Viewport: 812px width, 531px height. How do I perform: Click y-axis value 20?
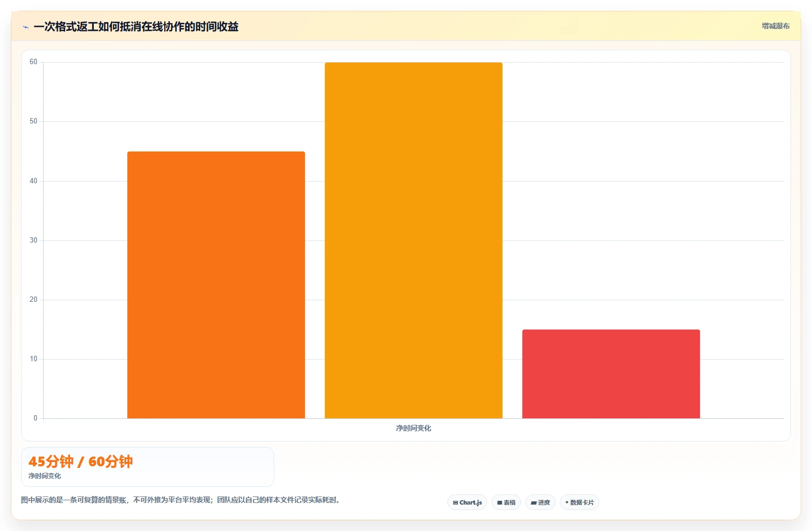(x=33, y=300)
